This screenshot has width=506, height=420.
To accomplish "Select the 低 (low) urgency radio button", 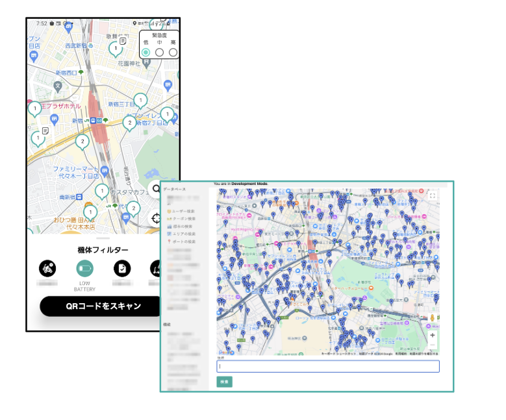I will pos(146,52).
